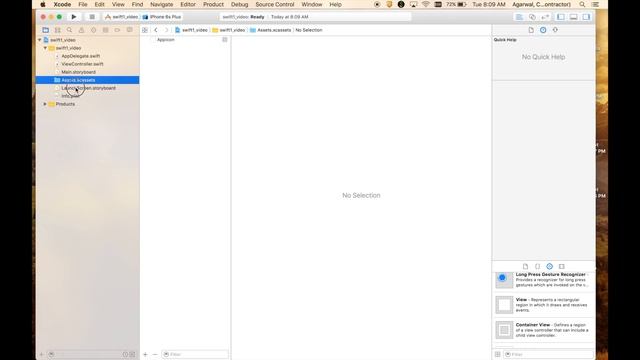Show the Media library
The width and height of the screenshot is (640, 360).
[562, 266]
